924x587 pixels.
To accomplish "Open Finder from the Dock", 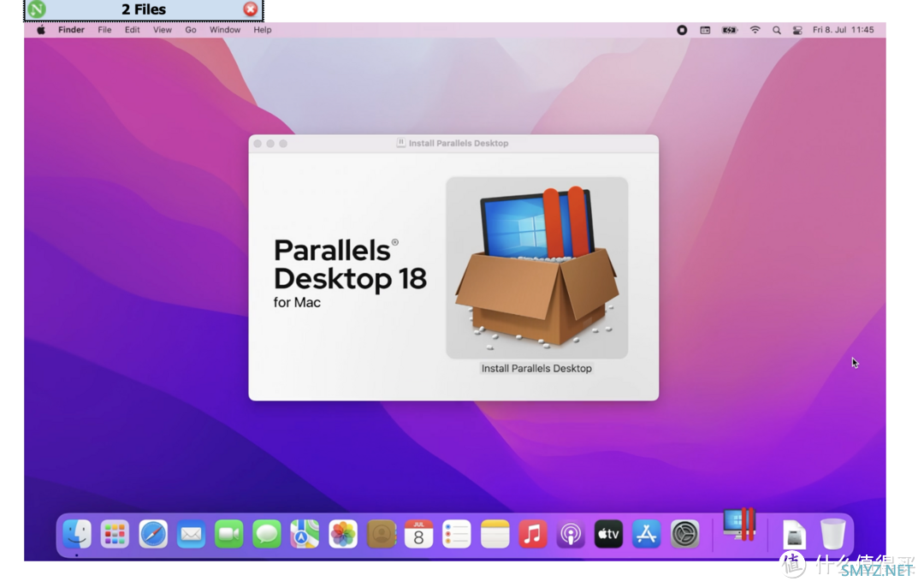I will point(77,535).
